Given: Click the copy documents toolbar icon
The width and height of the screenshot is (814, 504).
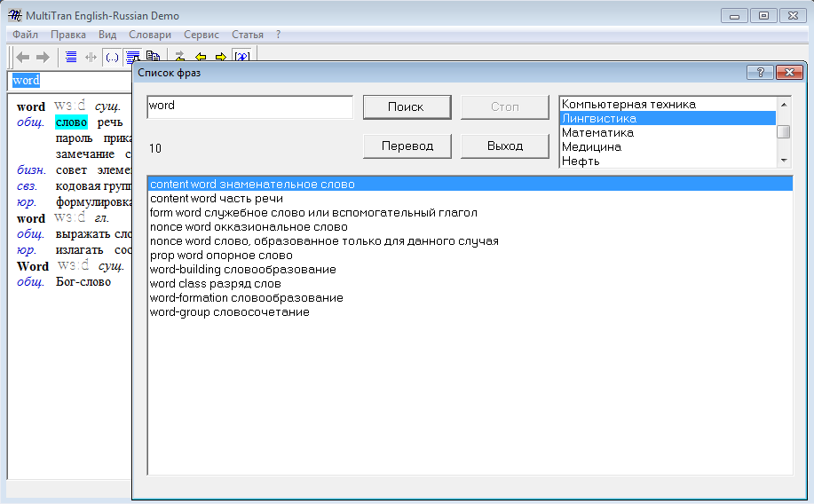Looking at the screenshot, I should click(x=153, y=56).
